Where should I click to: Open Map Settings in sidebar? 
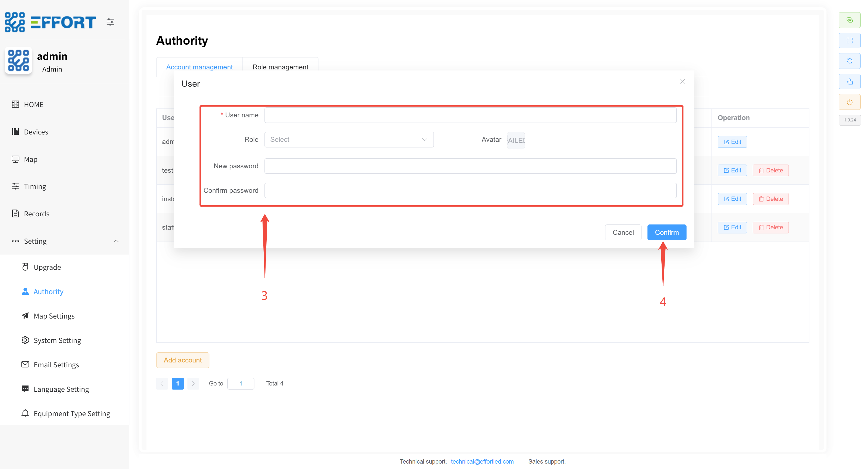click(54, 316)
